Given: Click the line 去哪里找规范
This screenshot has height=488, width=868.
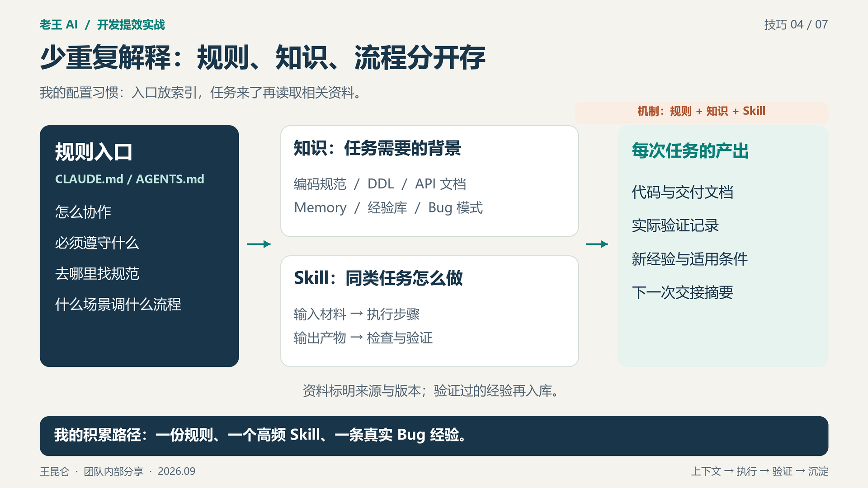Looking at the screenshot, I should [97, 273].
